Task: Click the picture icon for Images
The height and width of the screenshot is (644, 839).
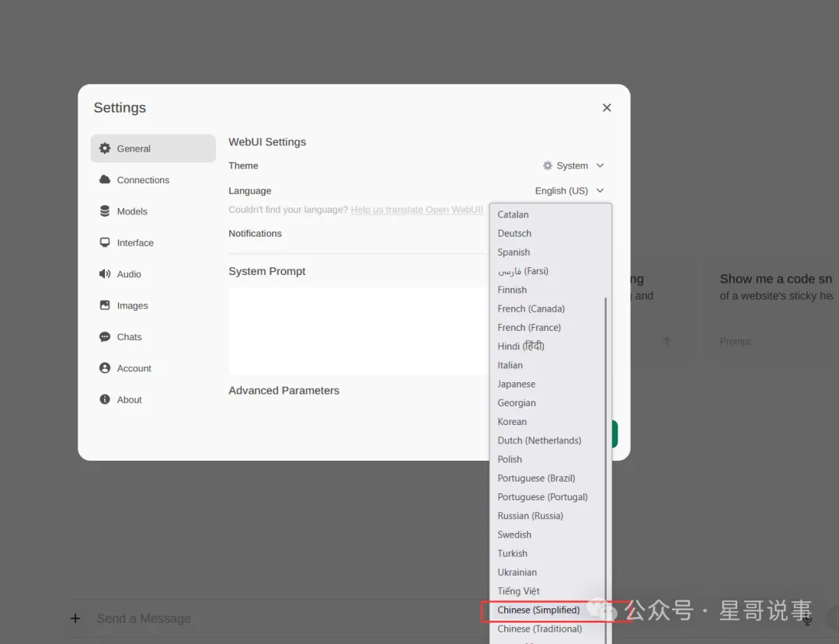Action: pos(105,305)
